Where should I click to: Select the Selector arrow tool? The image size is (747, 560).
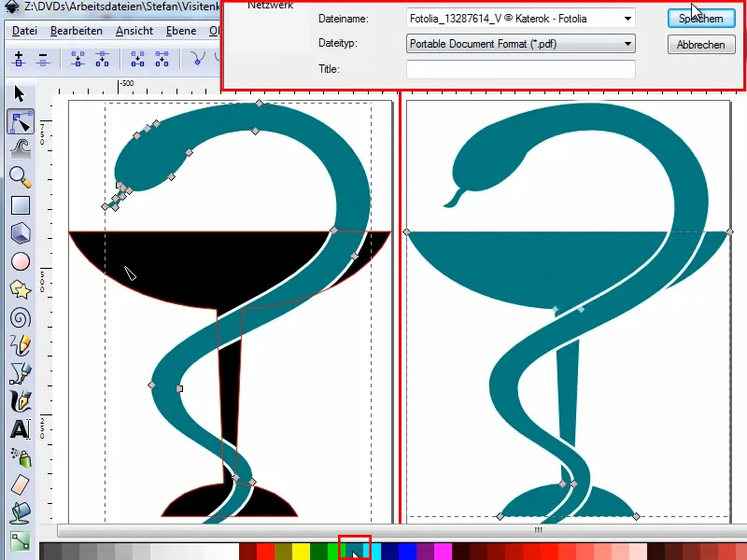point(20,94)
